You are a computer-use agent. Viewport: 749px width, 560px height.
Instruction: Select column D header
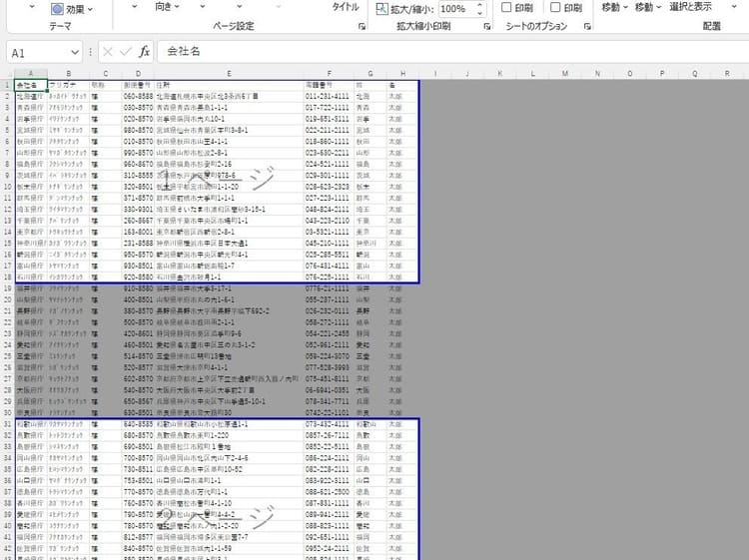click(x=138, y=74)
